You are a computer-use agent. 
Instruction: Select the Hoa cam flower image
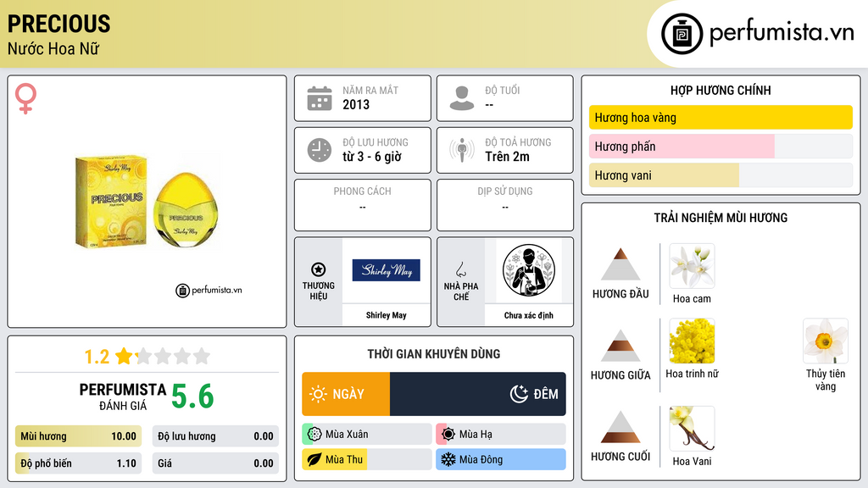[692, 266]
